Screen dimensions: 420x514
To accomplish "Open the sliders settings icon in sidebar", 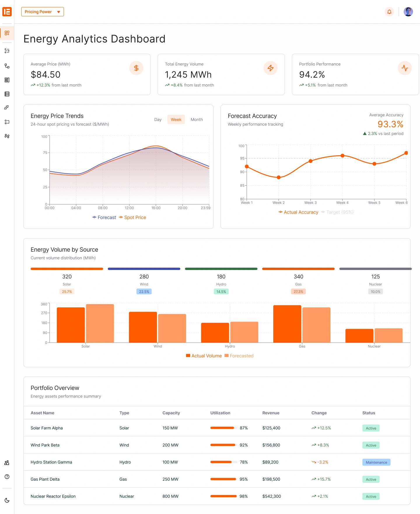I will tap(7, 51).
